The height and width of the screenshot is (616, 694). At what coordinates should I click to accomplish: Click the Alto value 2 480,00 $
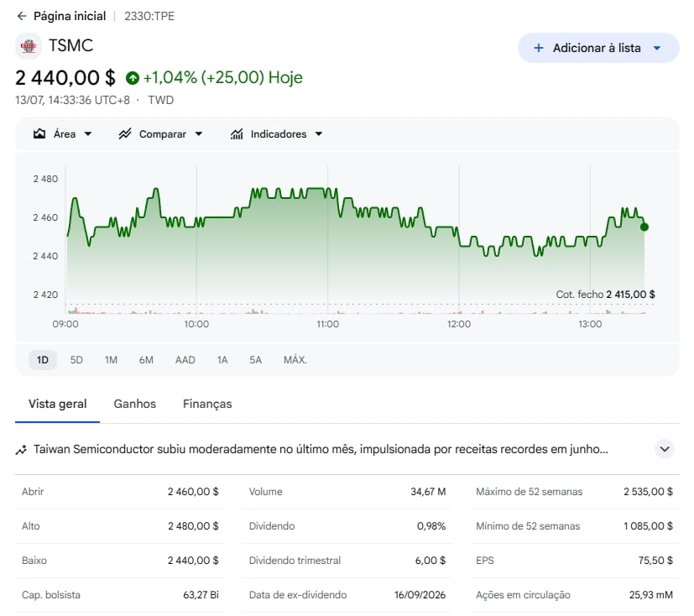pos(193,526)
